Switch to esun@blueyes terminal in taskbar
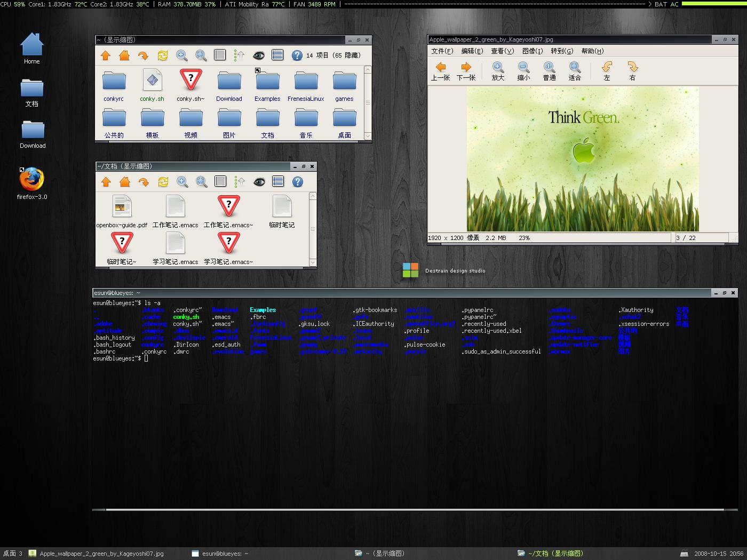 coord(220,554)
